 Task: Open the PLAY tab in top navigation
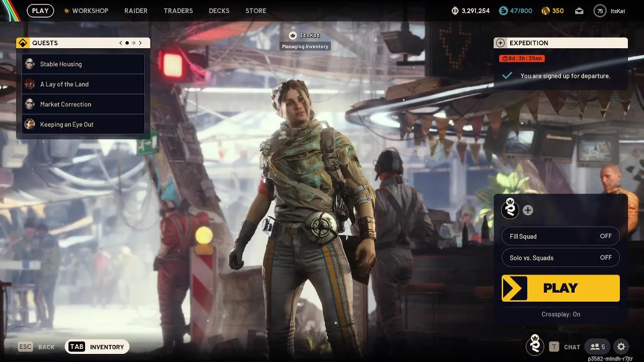(40, 11)
